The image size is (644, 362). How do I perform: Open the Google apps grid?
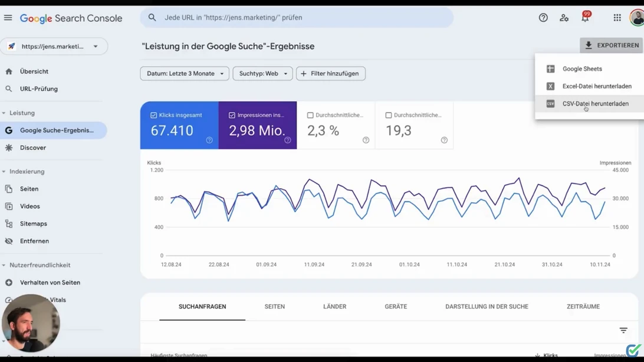click(x=617, y=18)
